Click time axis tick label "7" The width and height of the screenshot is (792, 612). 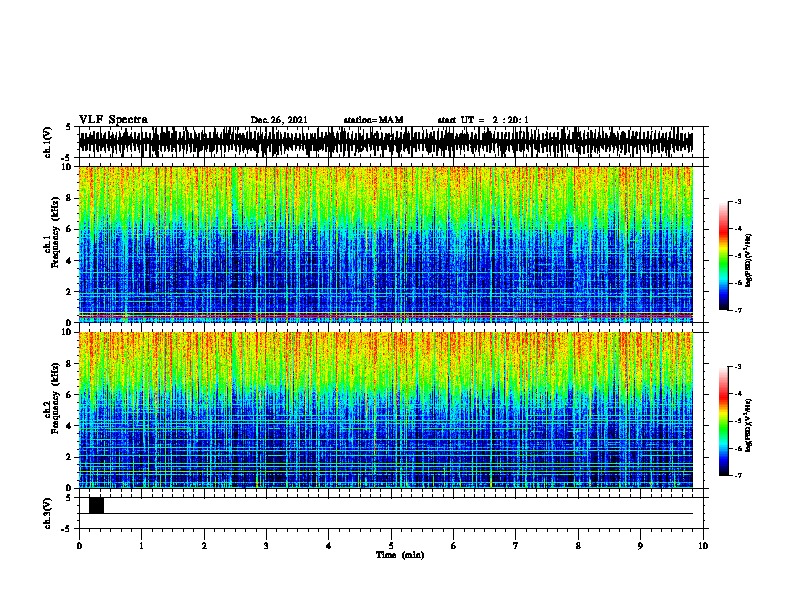tap(516, 545)
